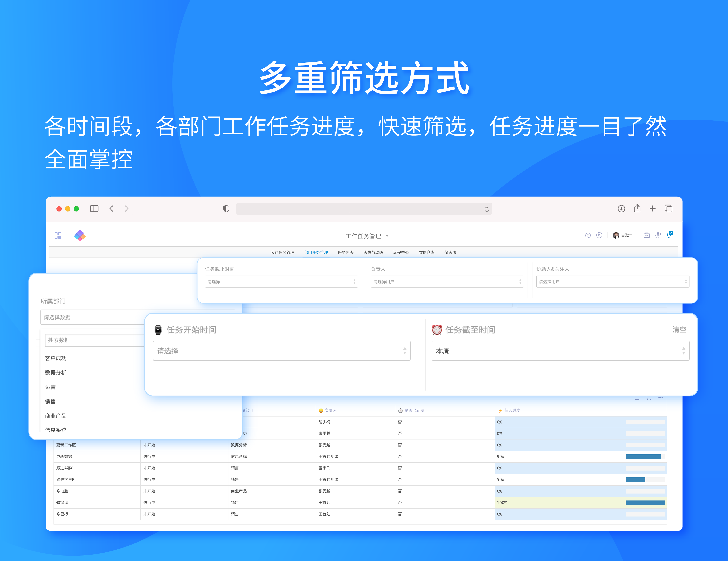Click the 50% progress bar for 跟进客户B

[645, 480]
